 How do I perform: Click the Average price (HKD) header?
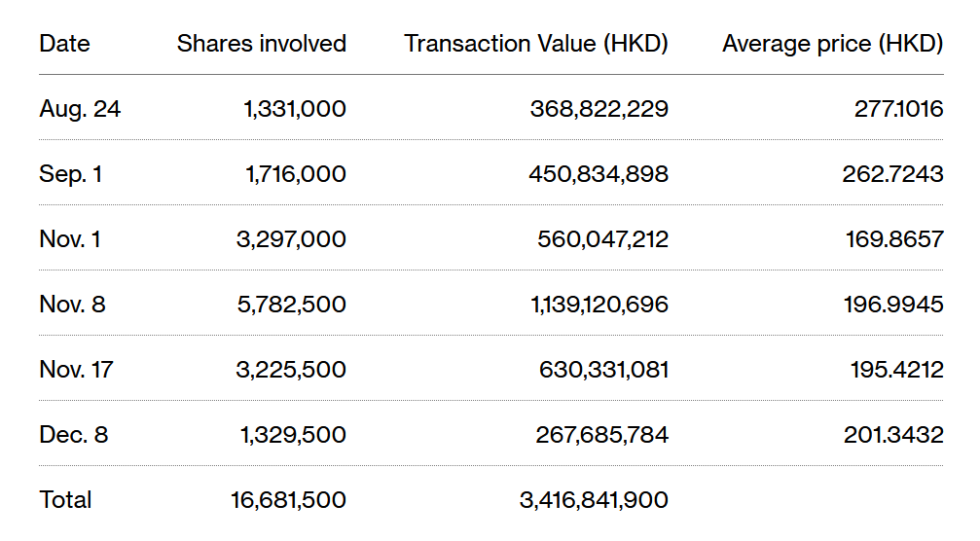[x=832, y=44]
